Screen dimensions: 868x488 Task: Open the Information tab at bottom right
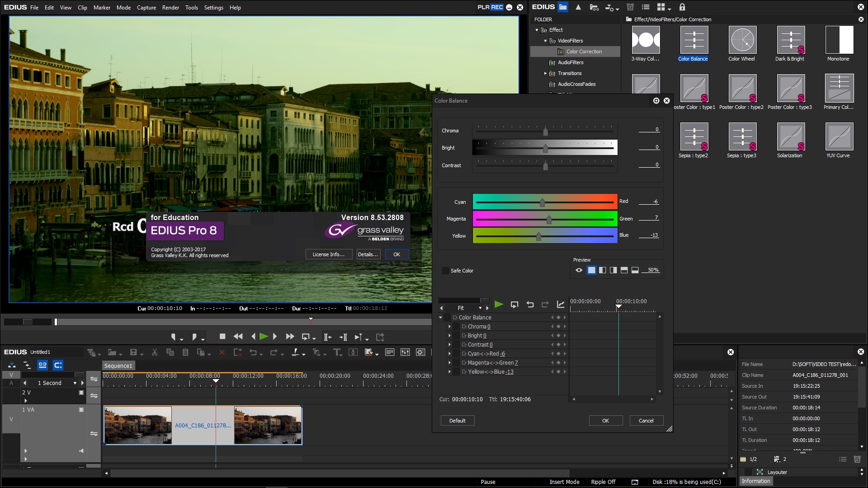tap(756, 481)
